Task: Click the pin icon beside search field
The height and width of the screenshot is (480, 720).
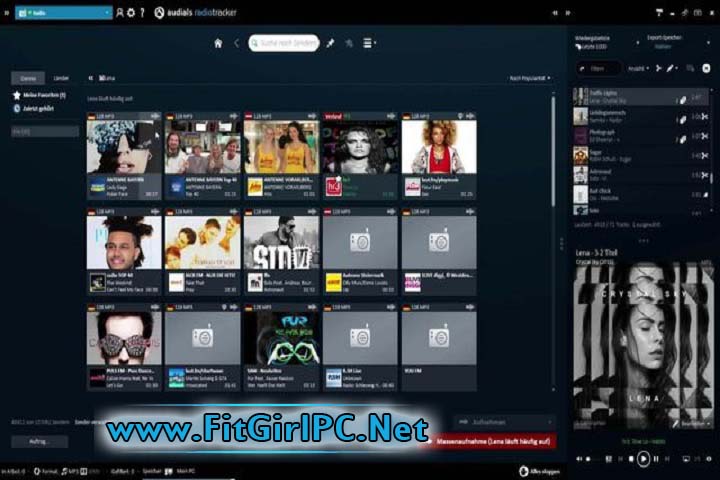Action: coord(331,43)
